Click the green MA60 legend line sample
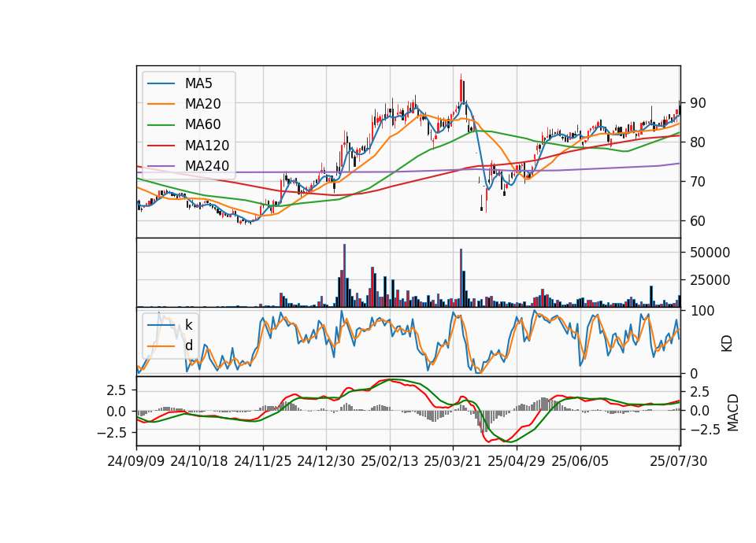Image resolution: width=756 pixels, height=543 pixels. [161, 125]
